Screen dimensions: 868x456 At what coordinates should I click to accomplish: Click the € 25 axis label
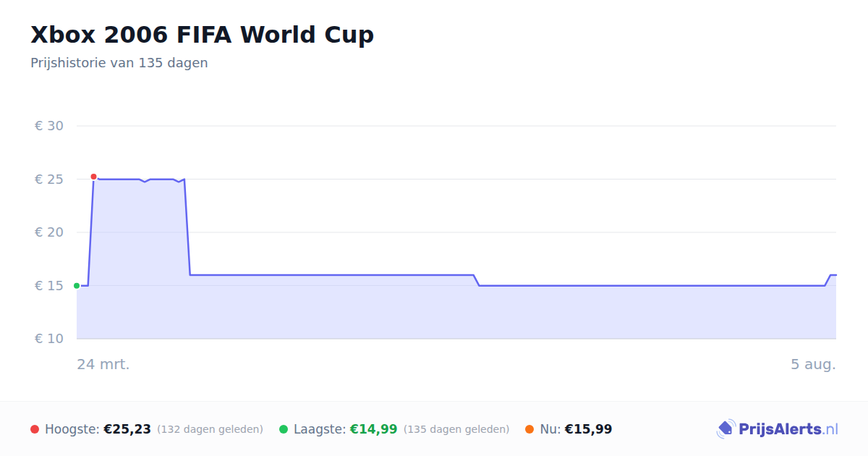pyautogui.click(x=49, y=180)
